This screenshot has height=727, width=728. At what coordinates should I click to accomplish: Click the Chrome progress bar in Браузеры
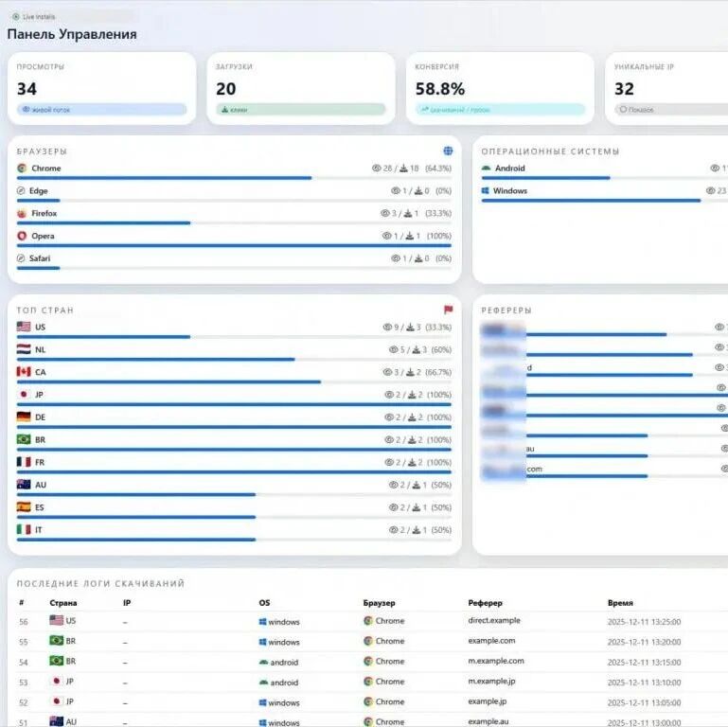tap(234, 178)
